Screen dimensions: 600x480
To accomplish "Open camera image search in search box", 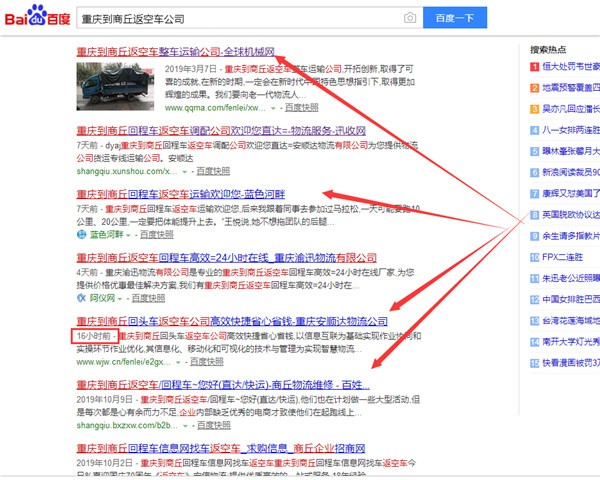I will [410, 18].
